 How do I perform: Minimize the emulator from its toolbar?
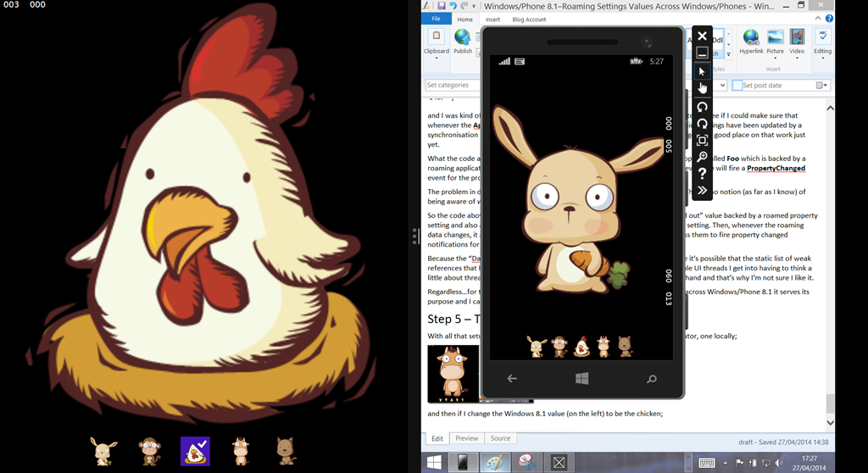[x=702, y=53]
